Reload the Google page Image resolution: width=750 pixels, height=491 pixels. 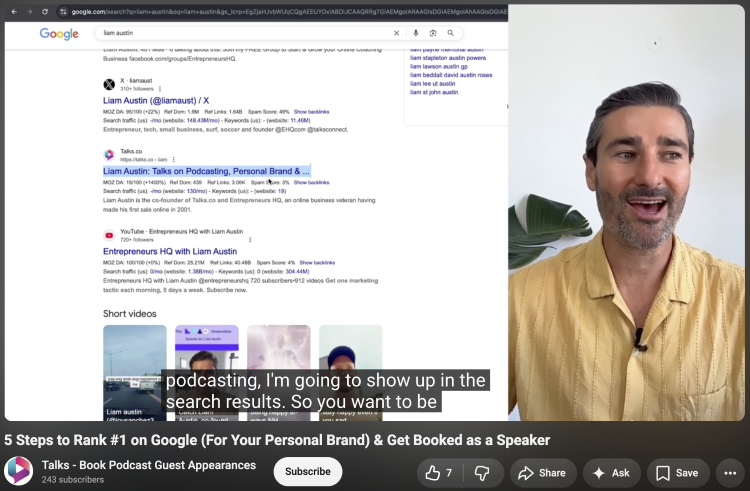pyautogui.click(x=44, y=11)
